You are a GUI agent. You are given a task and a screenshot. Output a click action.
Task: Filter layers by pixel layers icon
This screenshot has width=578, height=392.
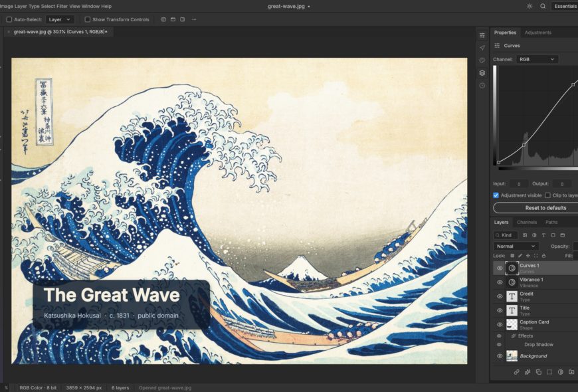(525, 235)
